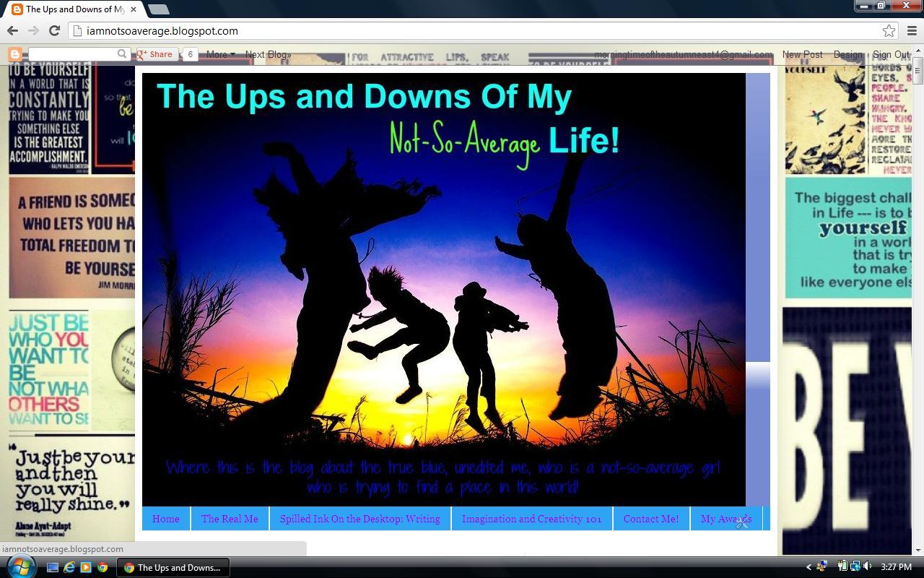Expand the More dropdown in Blogger navbar

pyautogui.click(x=220, y=54)
